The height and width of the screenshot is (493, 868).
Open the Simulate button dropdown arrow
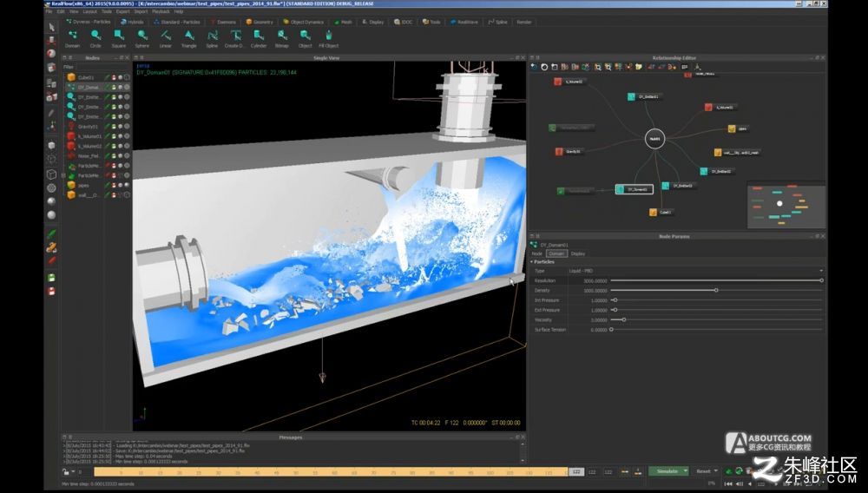coord(686,471)
